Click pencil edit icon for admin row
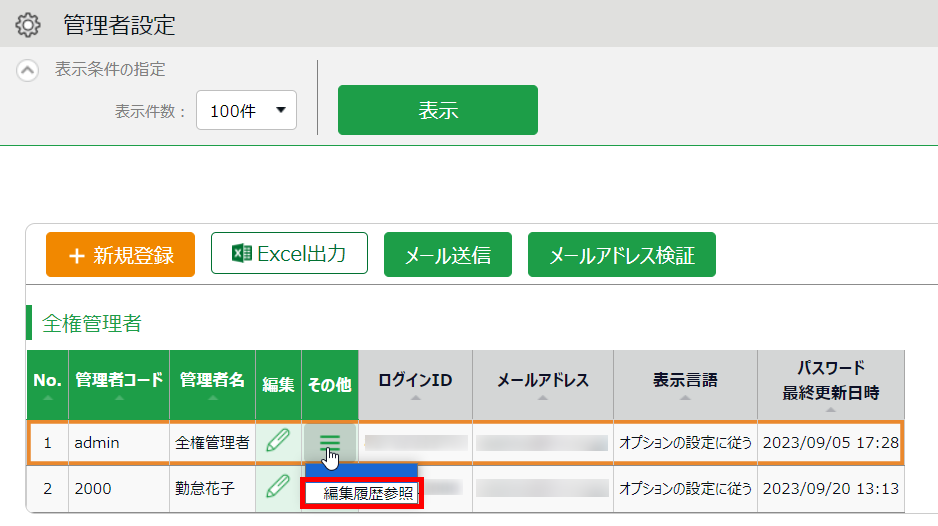 (x=278, y=441)
